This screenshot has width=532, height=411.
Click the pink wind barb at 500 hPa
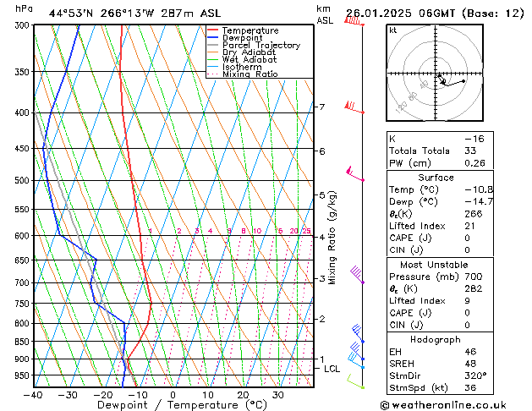click(355, 174)
